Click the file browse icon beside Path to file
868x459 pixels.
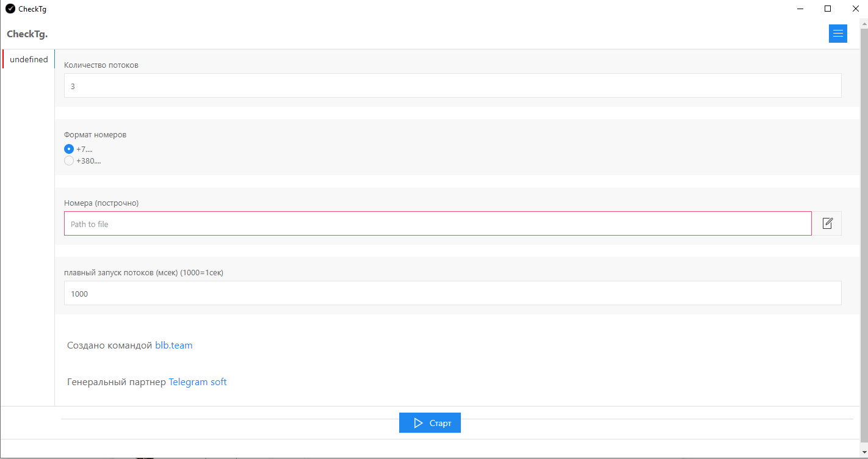(827, 223)
